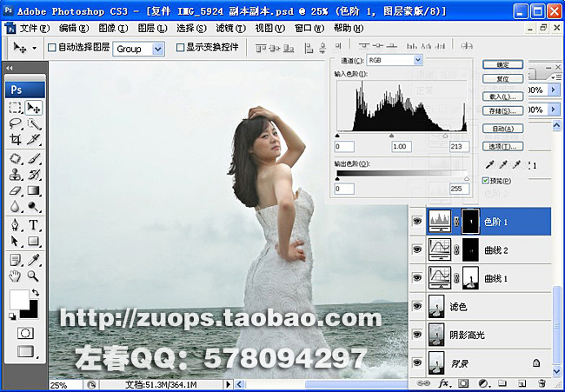Select the Move tool in toolbox

pyautogui.click(x=34, y=108)
